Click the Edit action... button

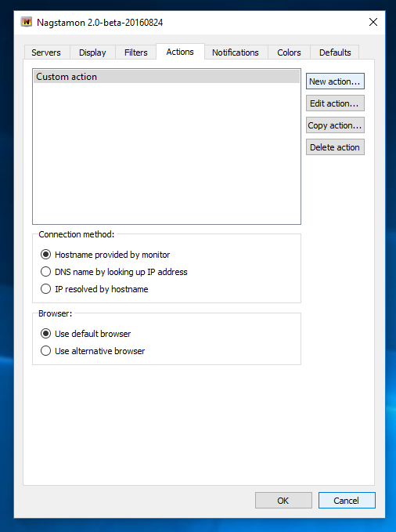(335, 103)
